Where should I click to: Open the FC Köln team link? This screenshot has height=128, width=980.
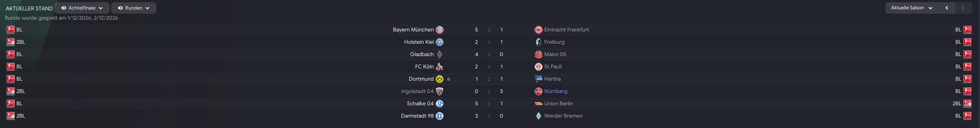tap(424, 67)
